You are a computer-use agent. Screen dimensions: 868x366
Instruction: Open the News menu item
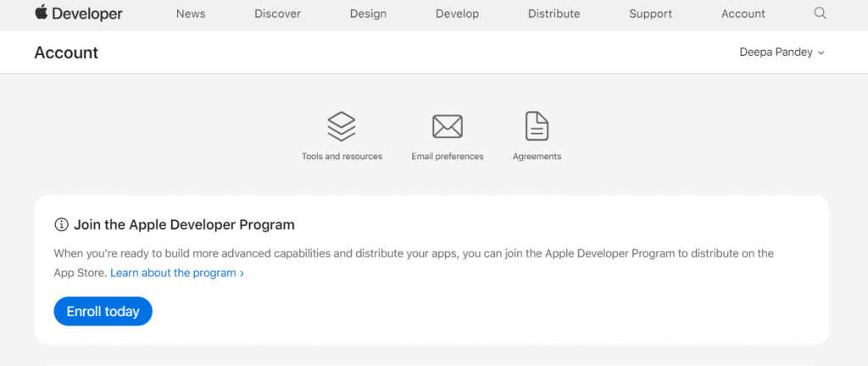(191, 14)
